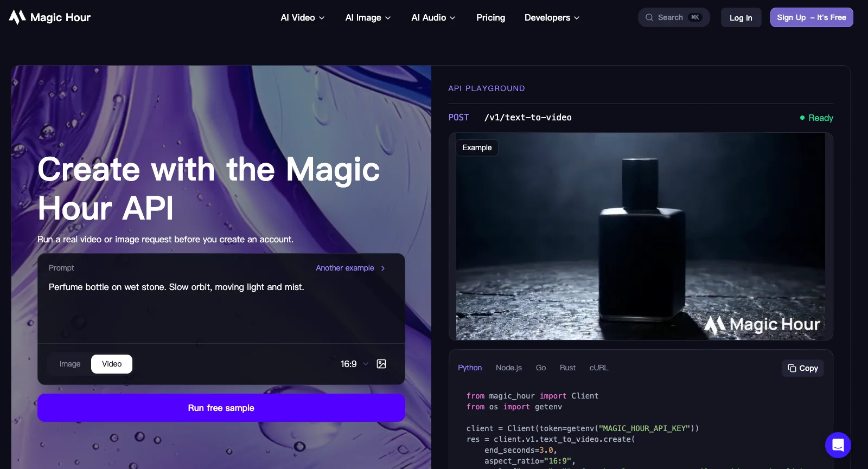Open the chat support bubble icon

(x=838, y=445)
